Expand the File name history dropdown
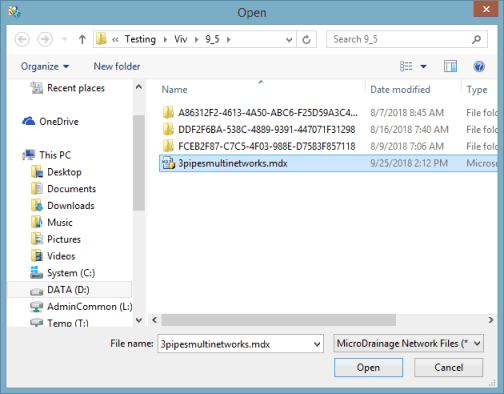 (317, 344)
